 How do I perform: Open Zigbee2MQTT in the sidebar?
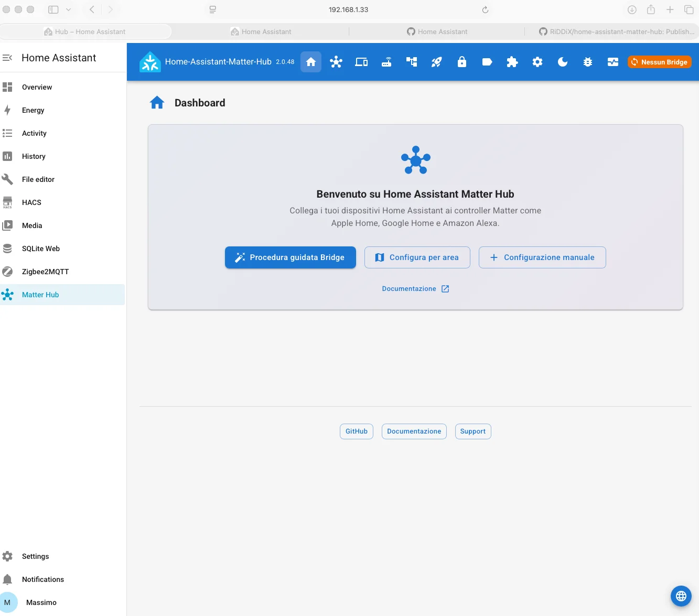click(62, 272)
